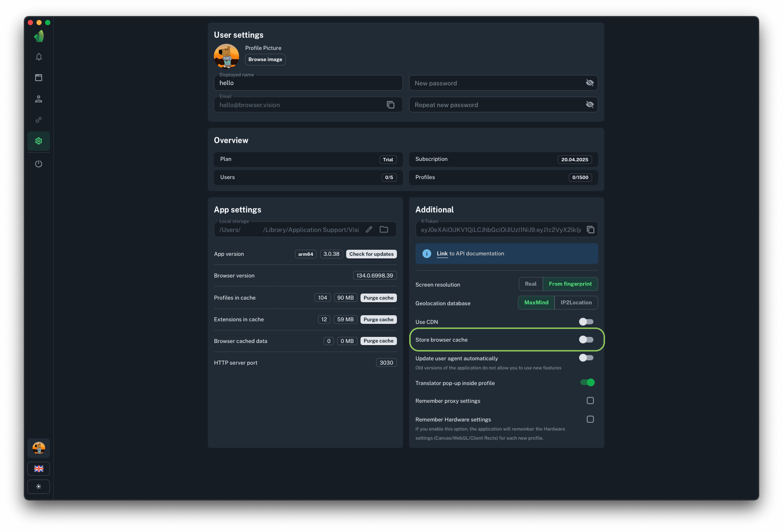Open the language selector flag
783x532 pixels.
point(39,469)
